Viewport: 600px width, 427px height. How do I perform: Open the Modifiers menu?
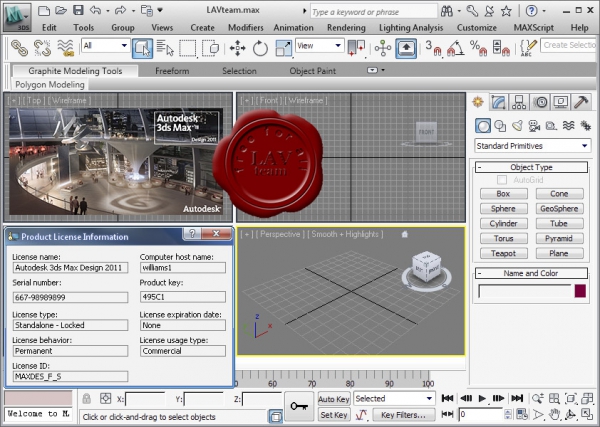pos(246,28)
